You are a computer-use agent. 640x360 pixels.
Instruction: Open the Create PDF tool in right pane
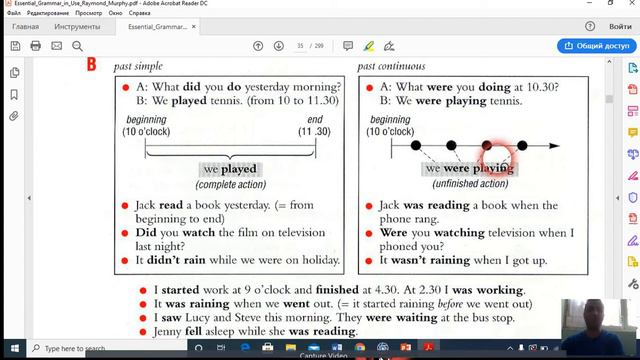[633, 89]
